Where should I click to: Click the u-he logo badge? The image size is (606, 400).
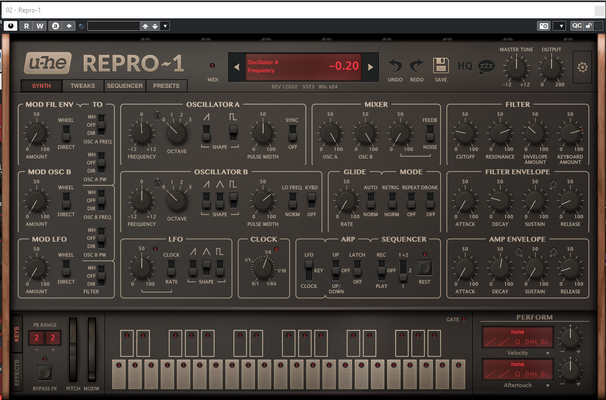click(x=49, y=64)
